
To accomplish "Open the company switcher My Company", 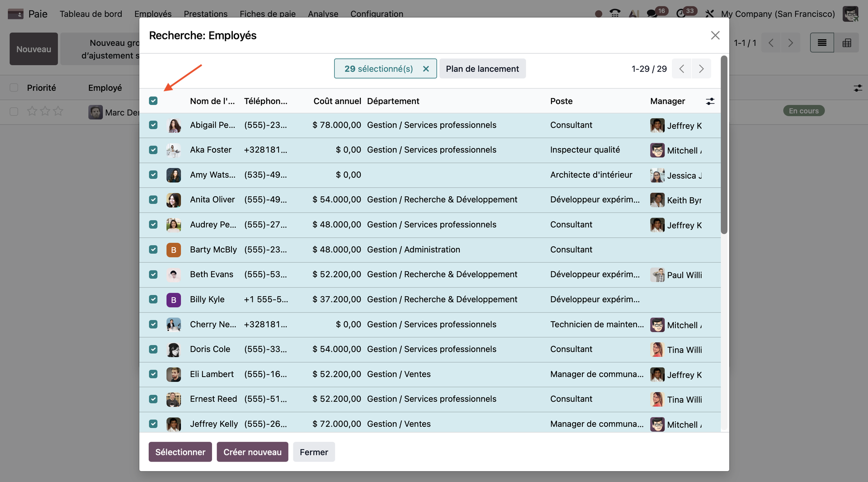I will click(778, 14).
